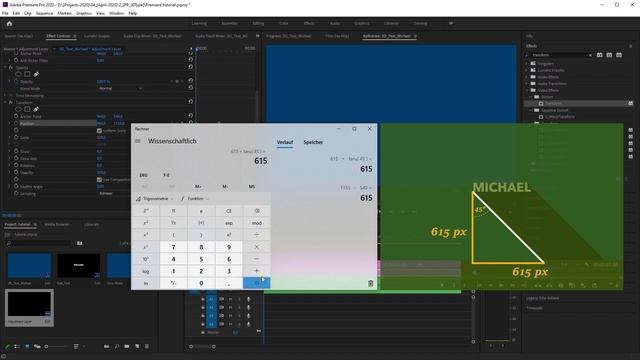Image resolution: width=640 pixels, height=360 pixels.
Task: Toggle F-E notation in Calculator
Action: [x=167, y=175]
